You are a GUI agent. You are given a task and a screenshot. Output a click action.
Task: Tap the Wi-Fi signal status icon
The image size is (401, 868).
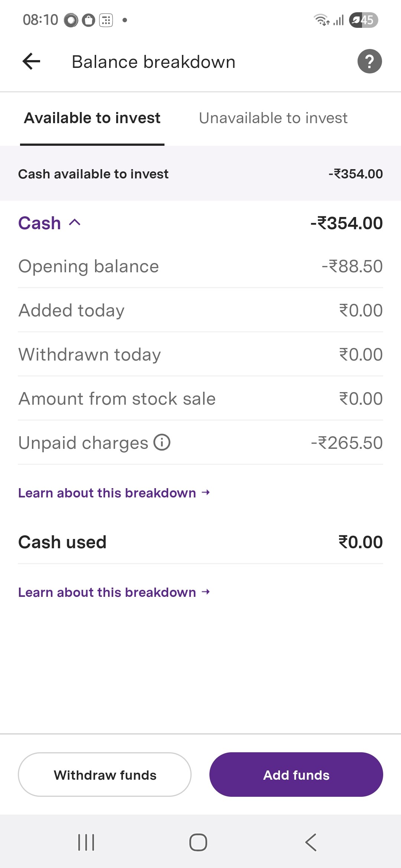pos(321,20)
